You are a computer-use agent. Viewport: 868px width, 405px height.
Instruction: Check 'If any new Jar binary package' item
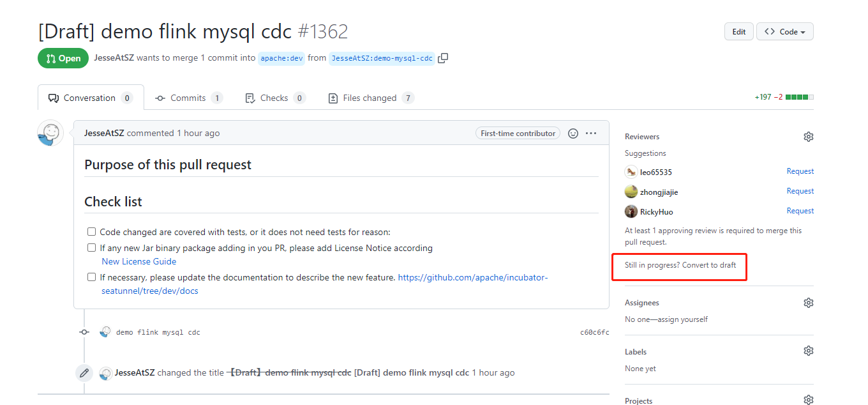(92, 248)
